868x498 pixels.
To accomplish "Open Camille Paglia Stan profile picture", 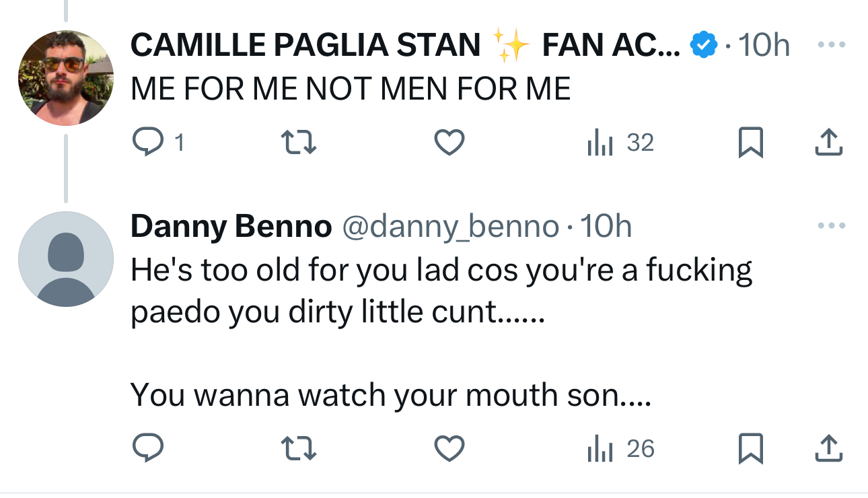I will (x=65, y=77).
